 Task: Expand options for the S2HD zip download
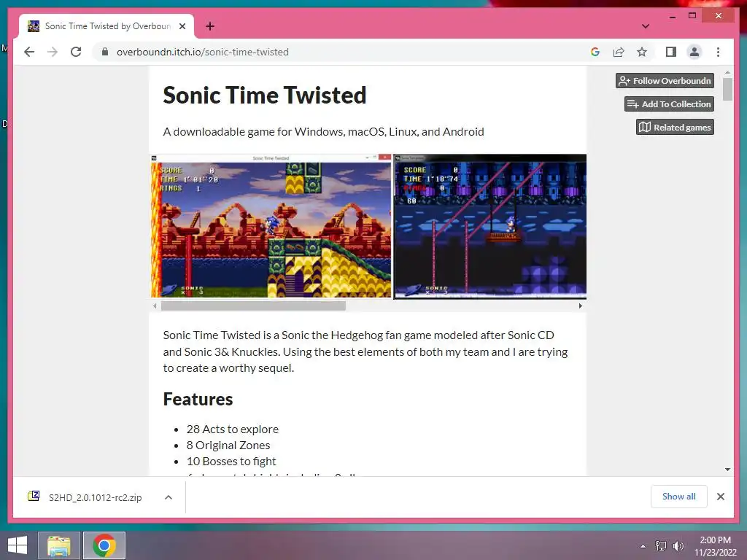[169, 497]
